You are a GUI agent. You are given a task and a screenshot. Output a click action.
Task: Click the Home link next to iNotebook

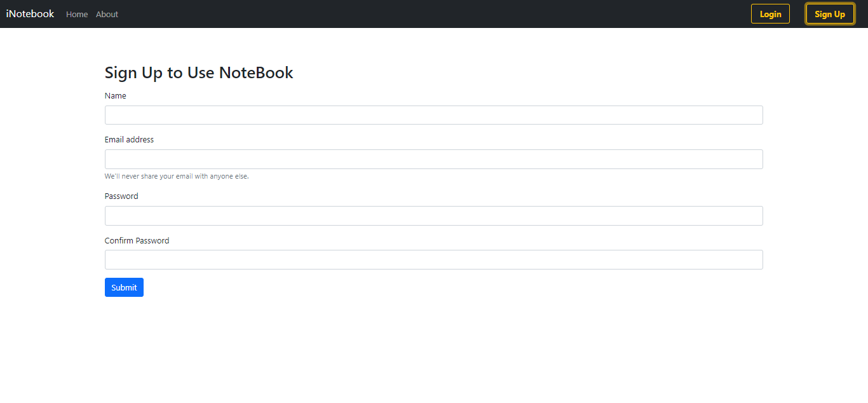[77, 14]
